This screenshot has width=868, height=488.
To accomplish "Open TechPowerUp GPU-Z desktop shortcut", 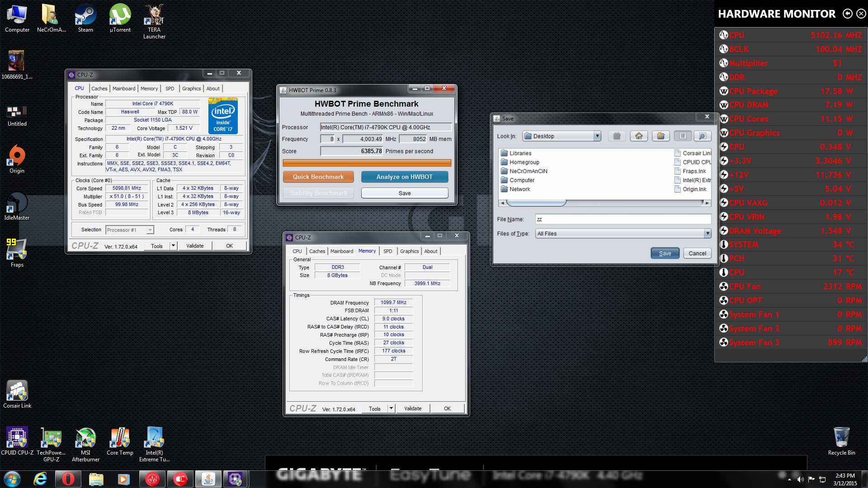I will click(x=51, y=444).
